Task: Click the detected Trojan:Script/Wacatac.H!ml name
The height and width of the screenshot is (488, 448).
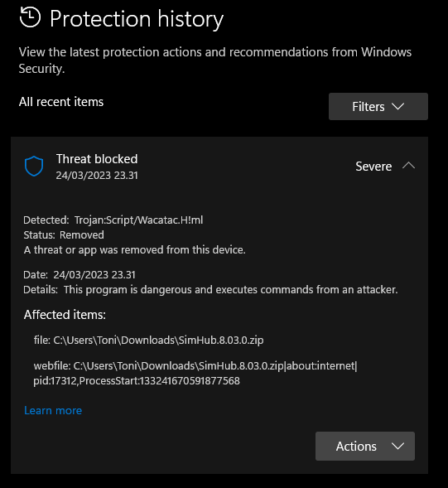Action: point(139,220)
